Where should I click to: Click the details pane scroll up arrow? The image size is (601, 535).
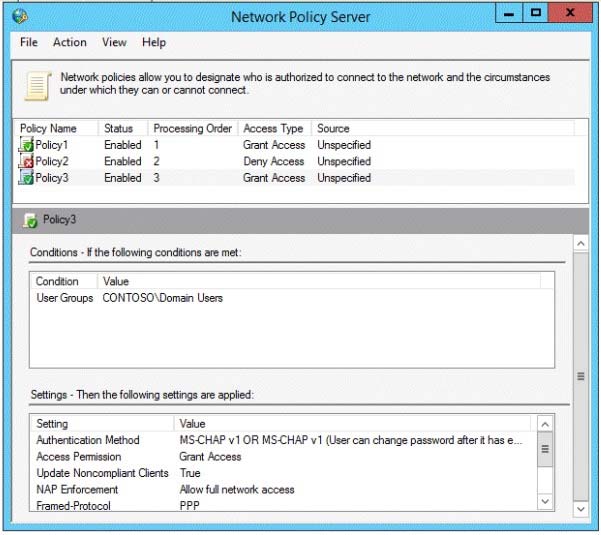pos(581,243)
